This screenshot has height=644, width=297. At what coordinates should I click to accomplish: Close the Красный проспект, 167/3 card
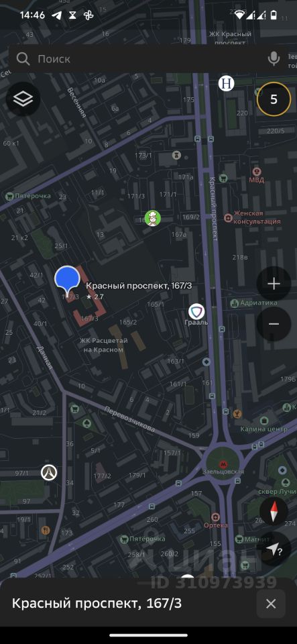coord(271,603)
